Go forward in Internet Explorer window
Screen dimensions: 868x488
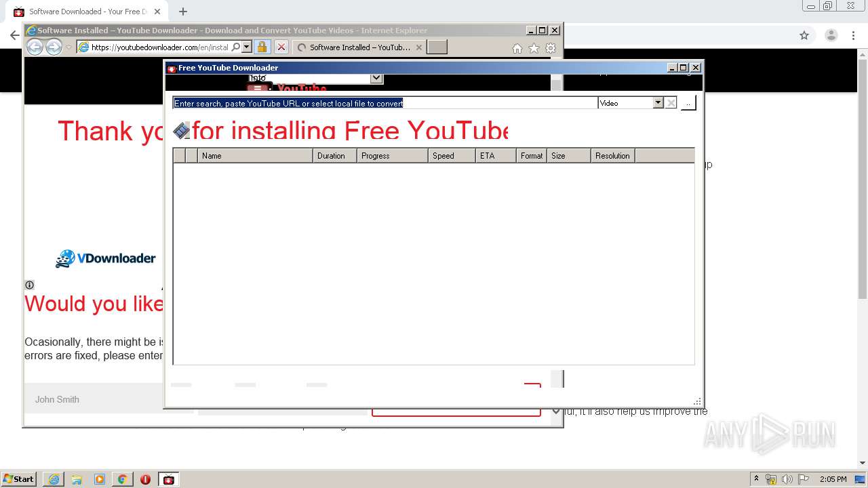[x=54, y=47]
